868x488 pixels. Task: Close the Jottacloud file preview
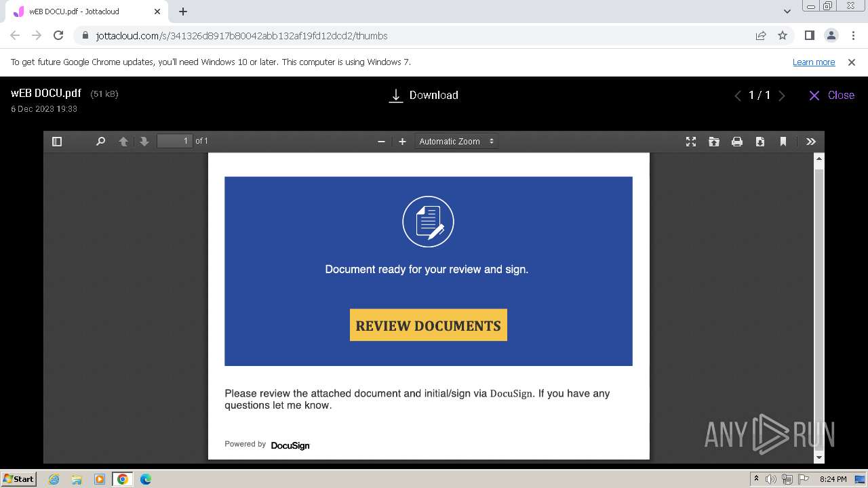click(831, 96)
